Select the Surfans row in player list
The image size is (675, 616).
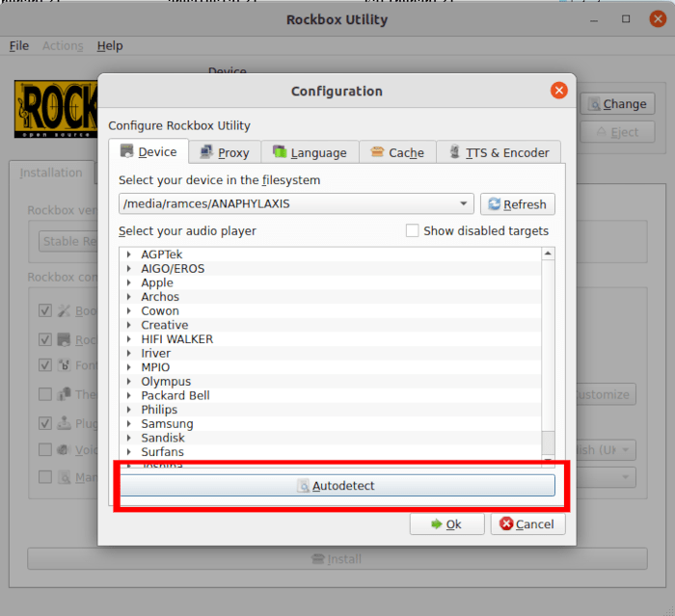(x=330, y=452)
